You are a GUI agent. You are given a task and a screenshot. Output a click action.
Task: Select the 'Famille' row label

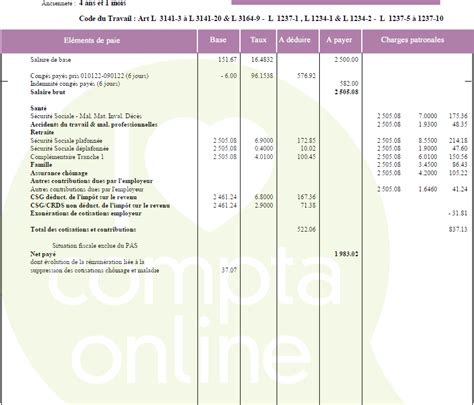pos(41,165)
